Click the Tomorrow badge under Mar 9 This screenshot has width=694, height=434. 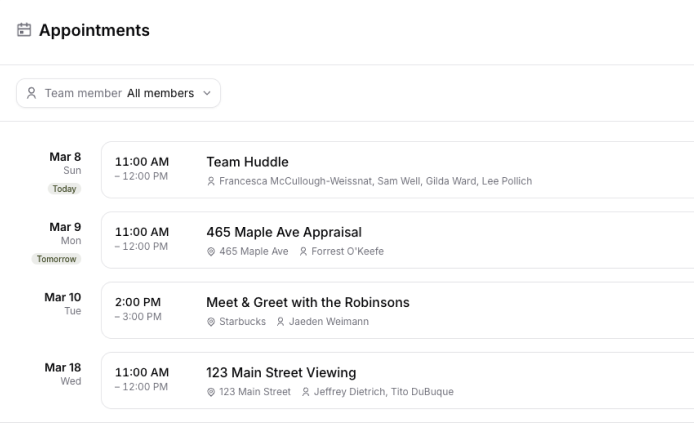click(x=56, y=259)
